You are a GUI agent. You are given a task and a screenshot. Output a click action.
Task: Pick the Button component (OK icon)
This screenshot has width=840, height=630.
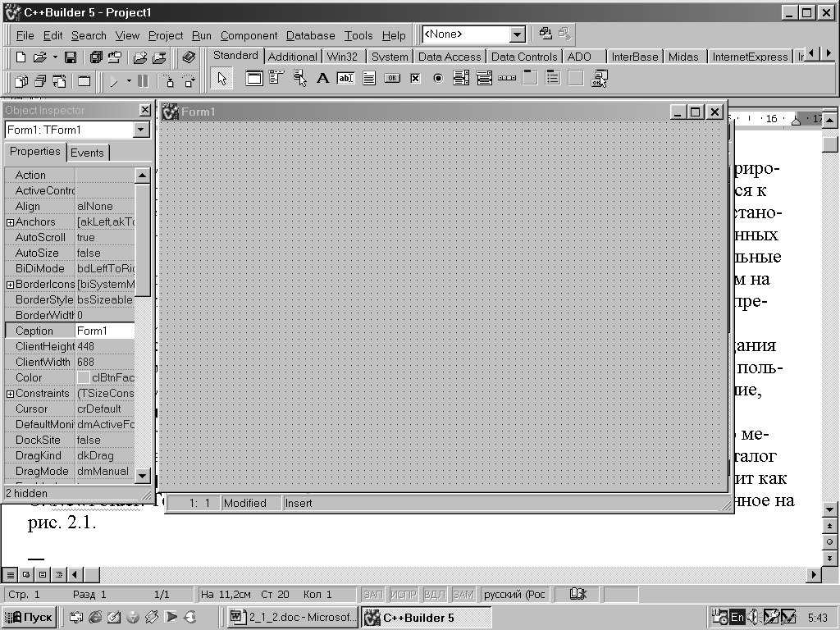click(392, 79)
